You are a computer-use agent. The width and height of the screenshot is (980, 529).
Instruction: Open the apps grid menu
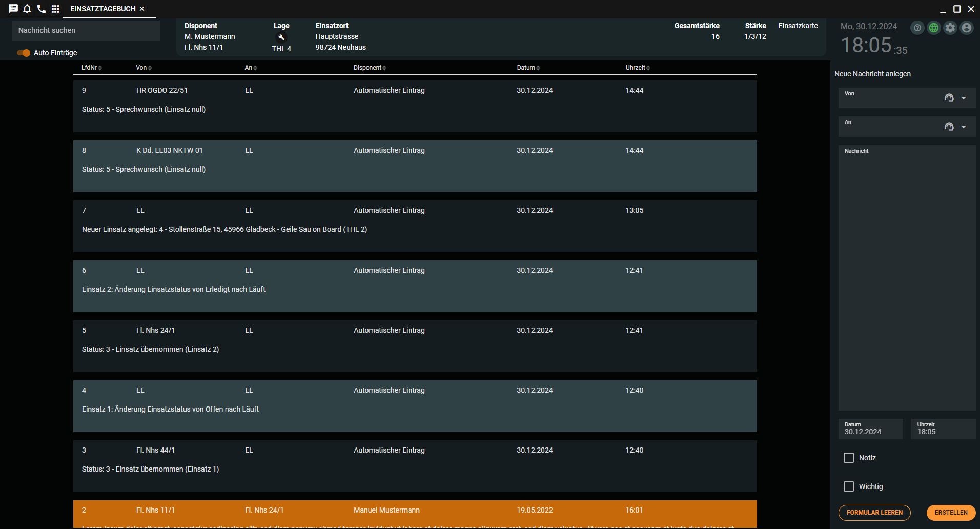tap(55, 9)
